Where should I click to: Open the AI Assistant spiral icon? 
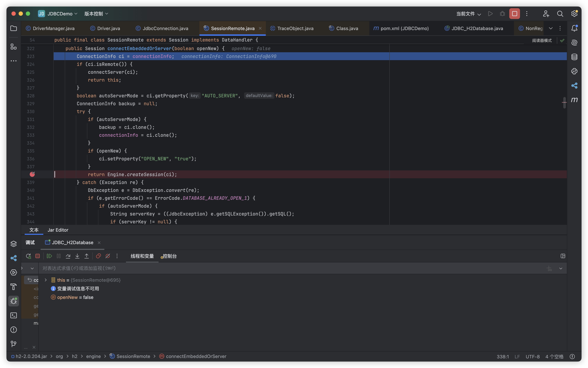574,43
